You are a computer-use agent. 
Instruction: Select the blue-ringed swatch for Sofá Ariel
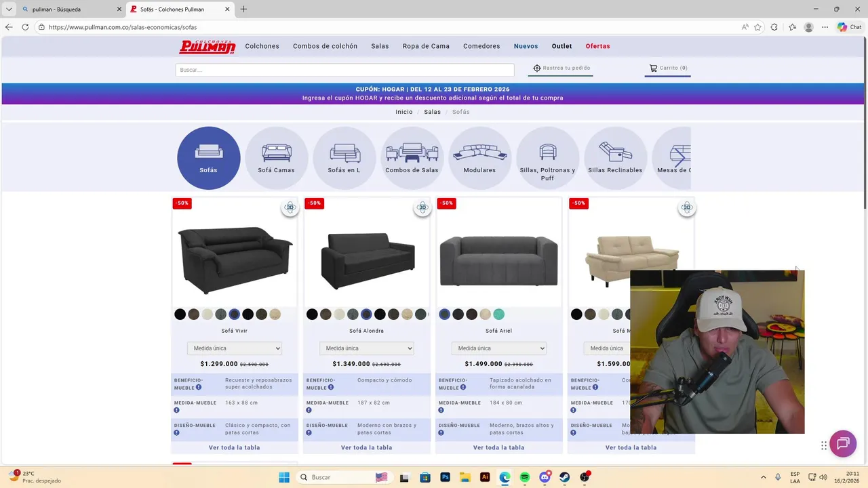point(444,314)
